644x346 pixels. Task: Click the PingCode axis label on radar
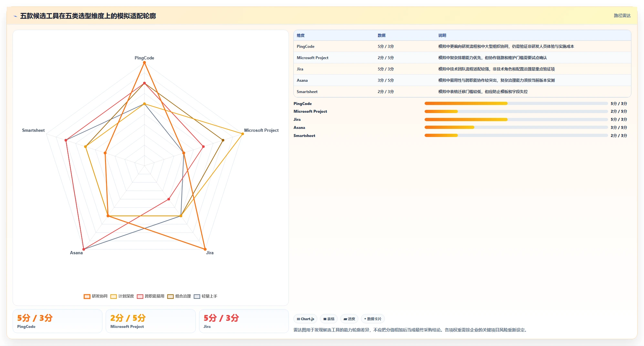click(x=144, y=58)
